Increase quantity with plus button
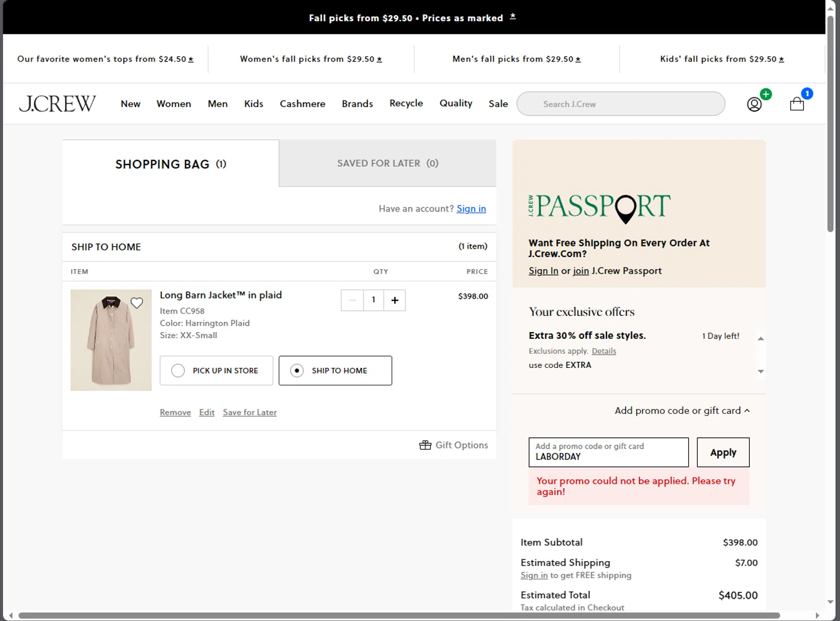The image size is (840, 621). click(395, 300)
